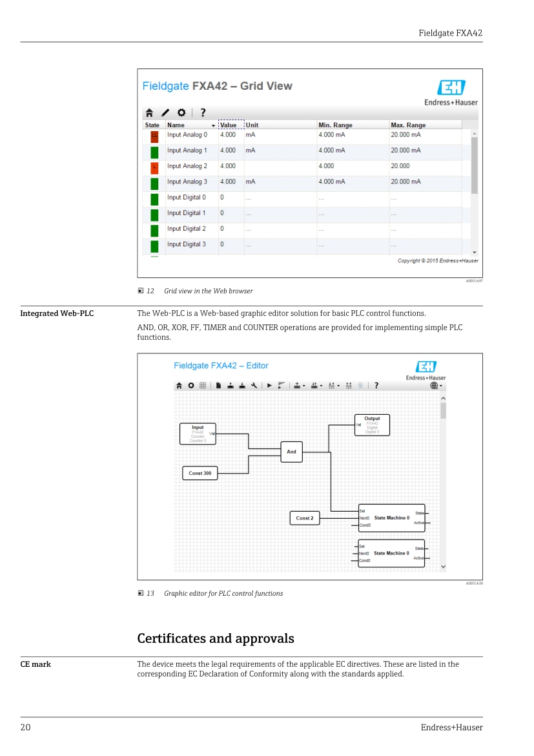
Task: Select the Input Digital 3 row name
Action: (187, 244)
